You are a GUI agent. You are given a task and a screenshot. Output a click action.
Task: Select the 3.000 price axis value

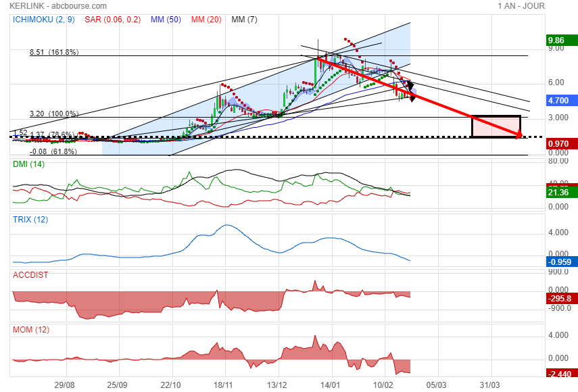point(558,118)
